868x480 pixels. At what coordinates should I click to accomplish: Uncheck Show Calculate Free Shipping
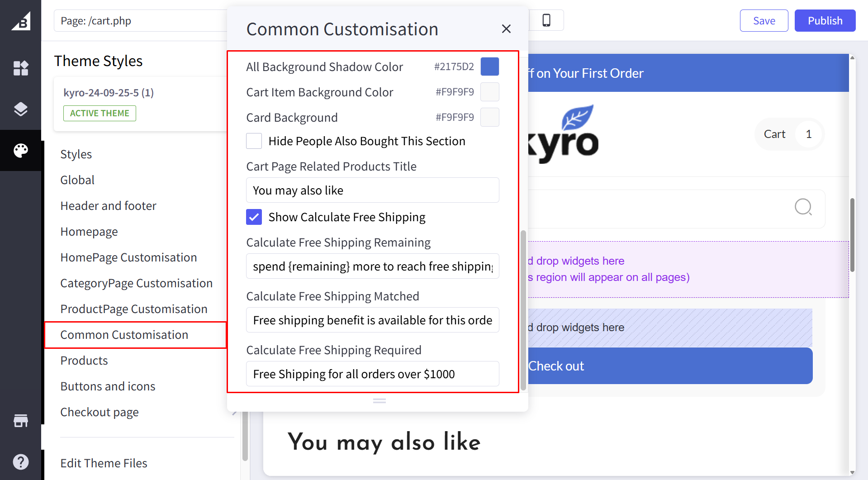click(x=254, y=217)
